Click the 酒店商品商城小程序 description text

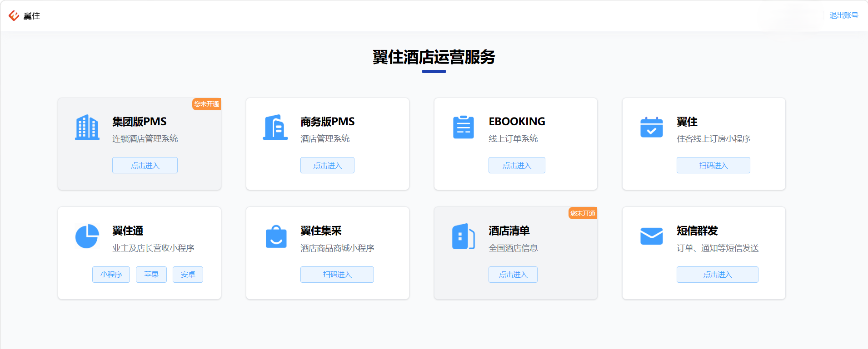(x=337, y=248)
